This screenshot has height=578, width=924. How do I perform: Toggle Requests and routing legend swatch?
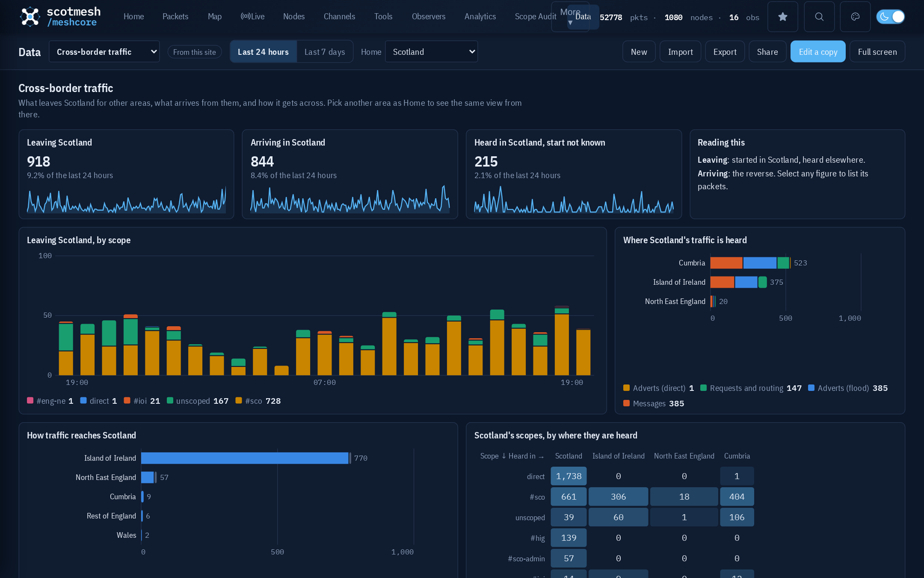[703, 388]
